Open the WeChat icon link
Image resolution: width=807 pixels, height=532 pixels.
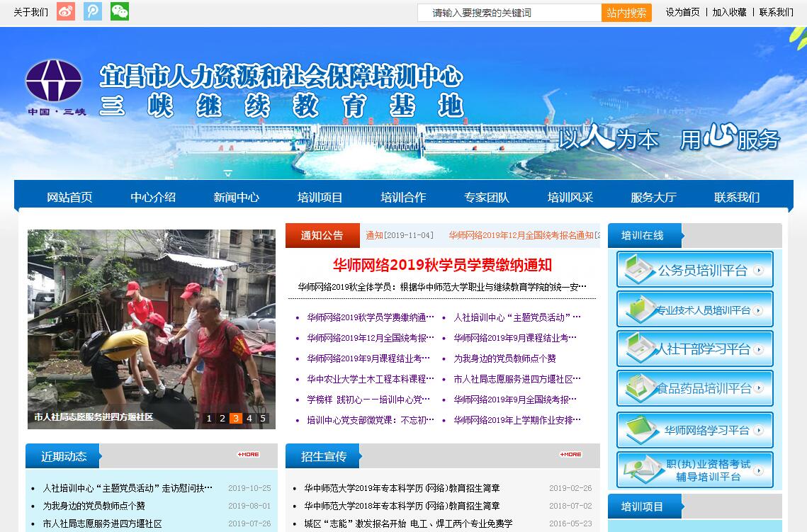[120, 12]
